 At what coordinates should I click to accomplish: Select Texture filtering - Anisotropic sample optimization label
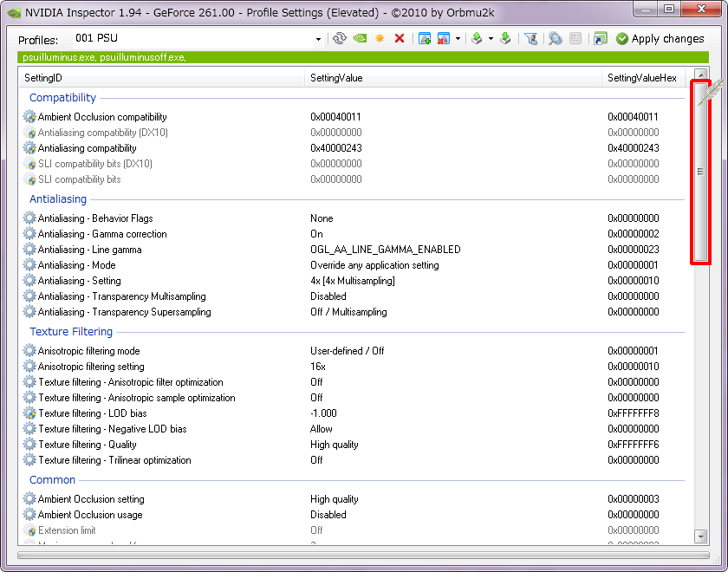click(x=137, y=398)
